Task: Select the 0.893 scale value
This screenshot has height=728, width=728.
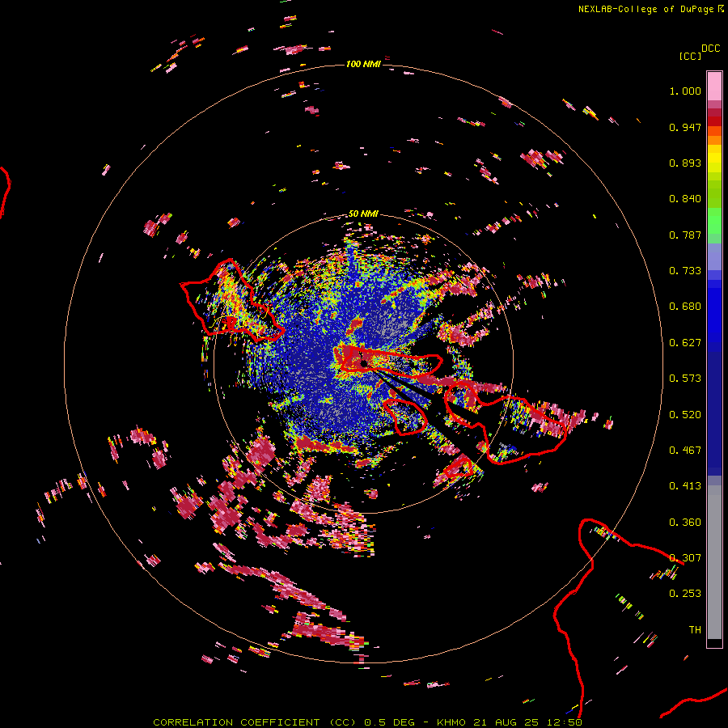Action: click(685, 163)
